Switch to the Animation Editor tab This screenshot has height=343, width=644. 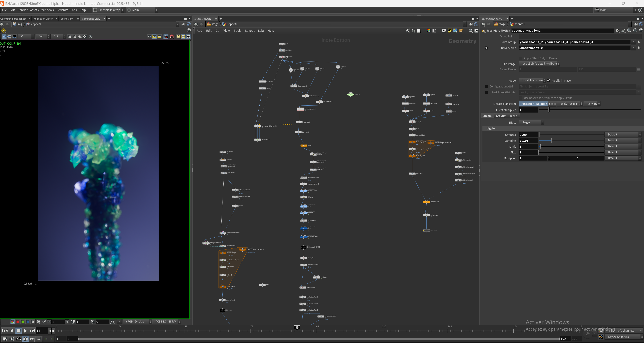[43, 19]
